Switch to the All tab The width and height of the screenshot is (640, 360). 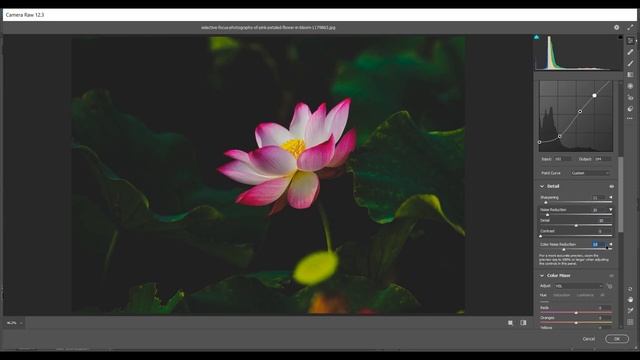point(602,295)
